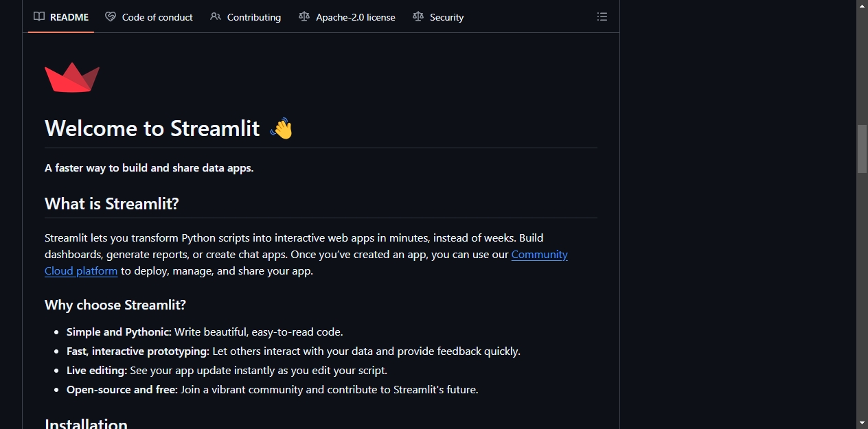This screenshot has height=429, width=868.
Task: Click the page scrollbar thumb
Action: tap(862, 149)
